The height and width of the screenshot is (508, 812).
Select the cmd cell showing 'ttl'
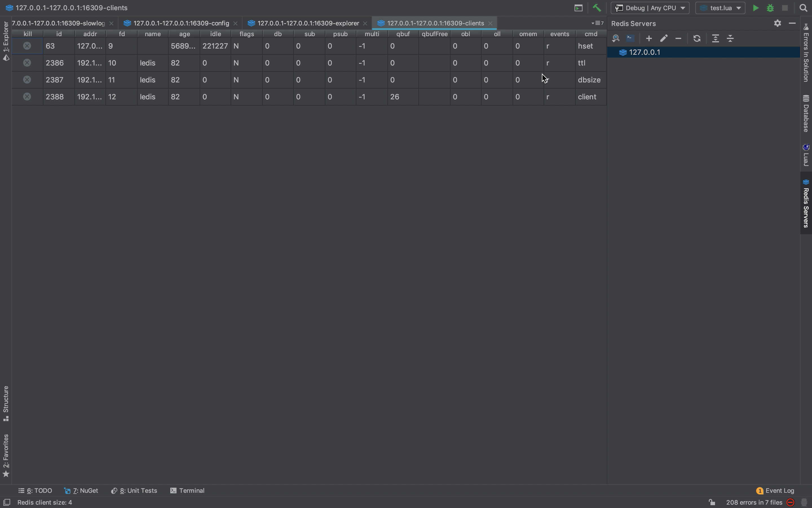[591, 63]
